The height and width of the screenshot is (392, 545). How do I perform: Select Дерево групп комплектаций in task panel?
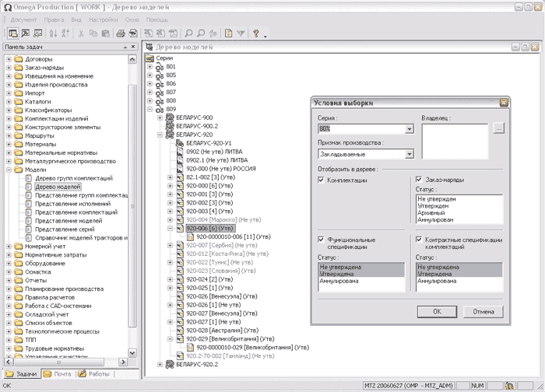point(74,178)
